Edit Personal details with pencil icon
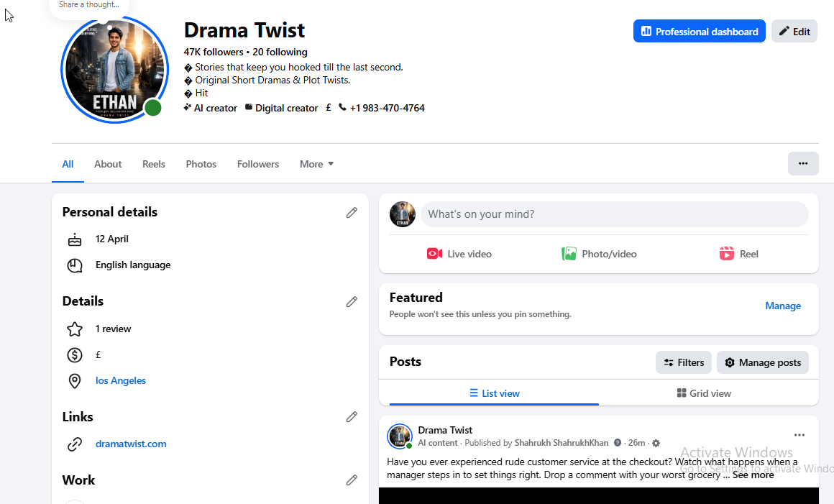 352,213
